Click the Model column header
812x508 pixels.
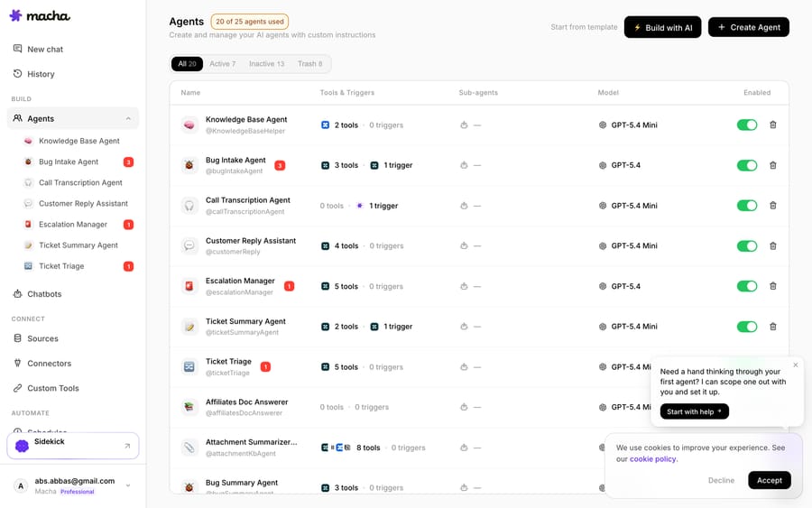[608, 92]
